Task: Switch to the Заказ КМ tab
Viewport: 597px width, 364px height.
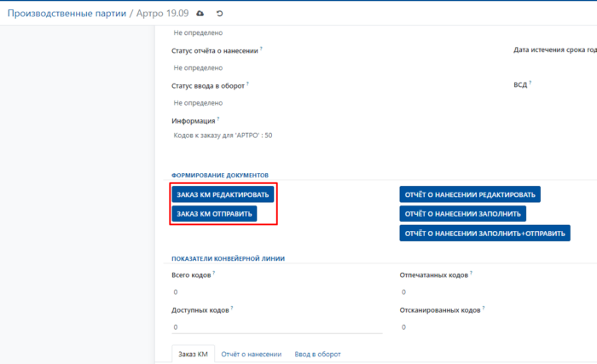Action: tap(191, 354)
